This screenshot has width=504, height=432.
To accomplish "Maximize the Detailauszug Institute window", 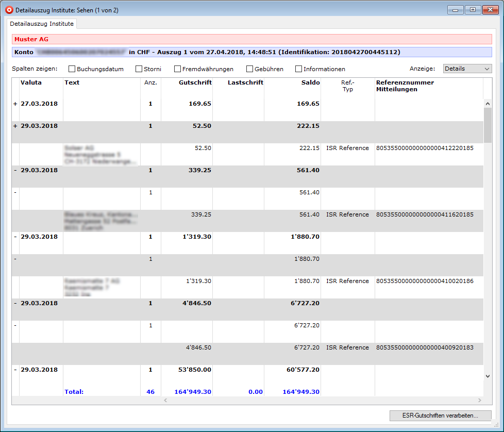I will pos(472,9).
